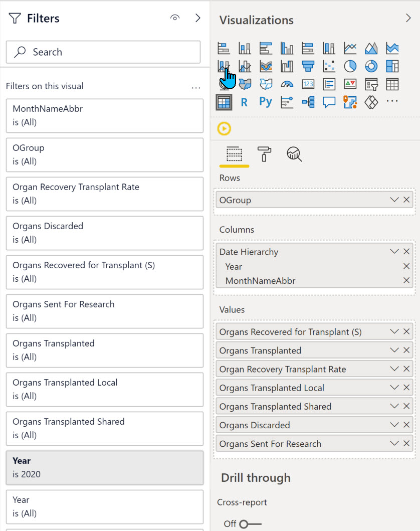The height and width of the screenshot is (531, 420).
Task: Open Organ Recovery Transplant Rate value dropdown
Action: click(x=394, y=369)
